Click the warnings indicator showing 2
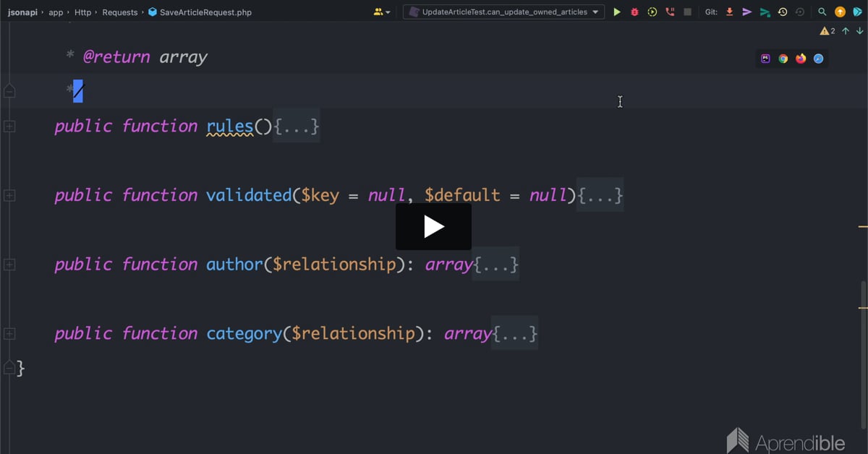 click(x=827, y=31)
